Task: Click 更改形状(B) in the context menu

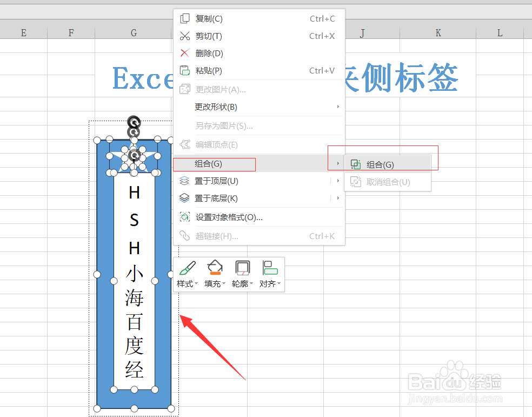Action: 216,107
